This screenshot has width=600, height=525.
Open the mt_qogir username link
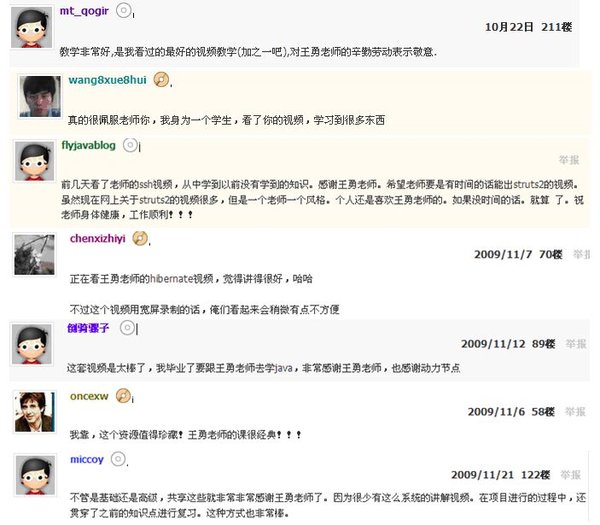click(x=84, y=11)
